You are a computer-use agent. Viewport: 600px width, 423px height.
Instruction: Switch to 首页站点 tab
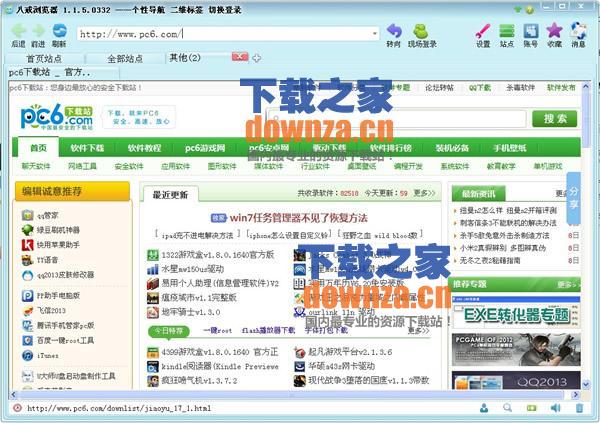[x=44, y=59]
